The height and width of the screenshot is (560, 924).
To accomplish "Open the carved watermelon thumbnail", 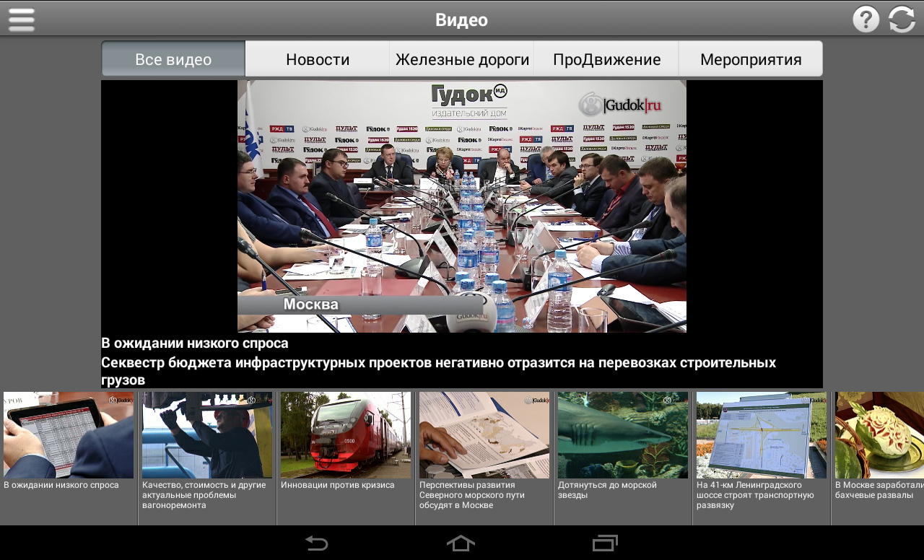I will click(879, 435).
